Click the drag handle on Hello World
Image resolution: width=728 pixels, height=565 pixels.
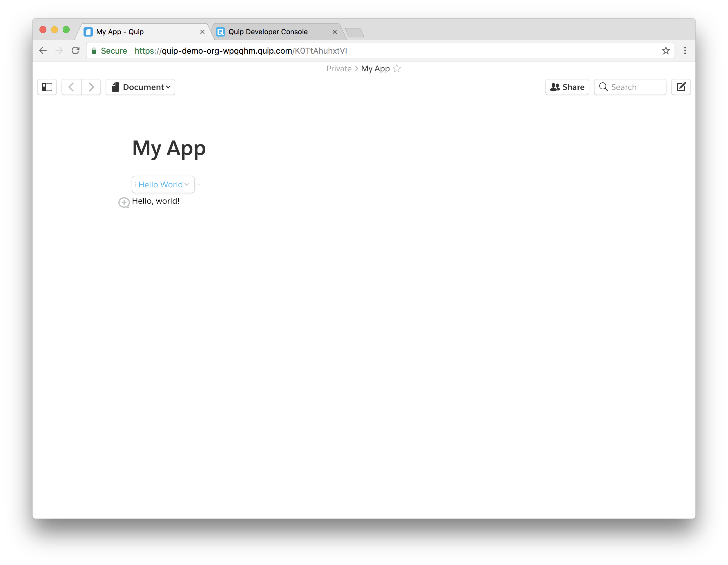point(135,185)
